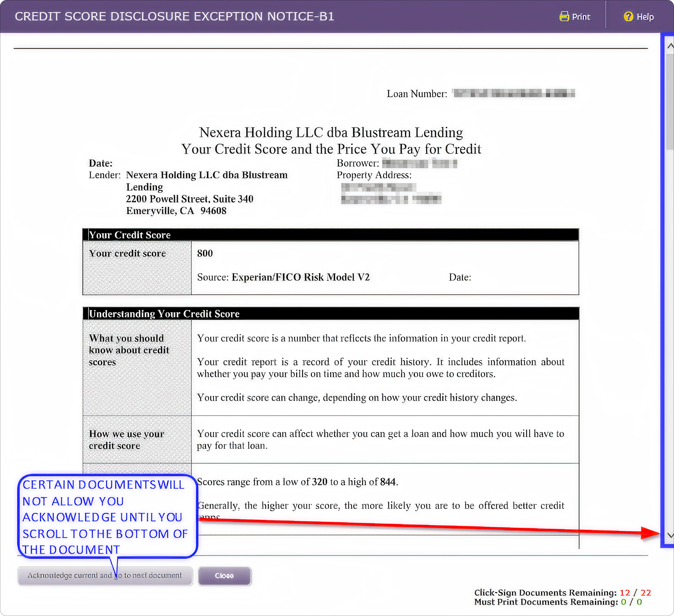Click the dialog title Credit Score Disclosure Exception Notice-B1
The width and height of the screenshot is (674, 616).
[x=174, y=16]
